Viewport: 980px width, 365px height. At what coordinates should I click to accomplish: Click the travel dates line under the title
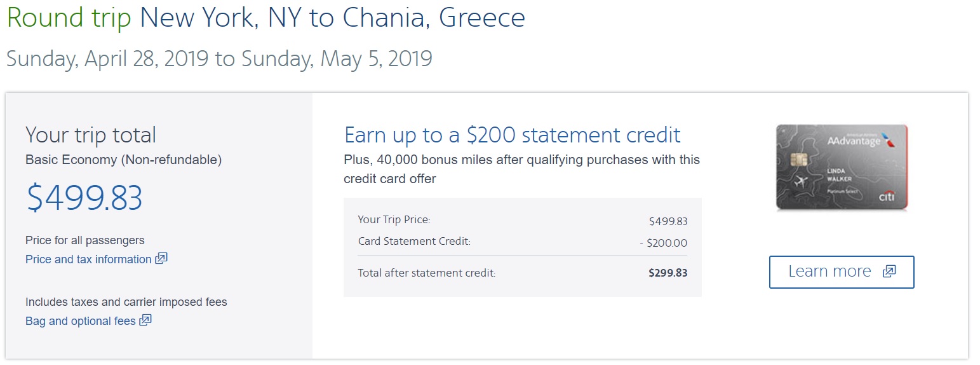(219, 59)
